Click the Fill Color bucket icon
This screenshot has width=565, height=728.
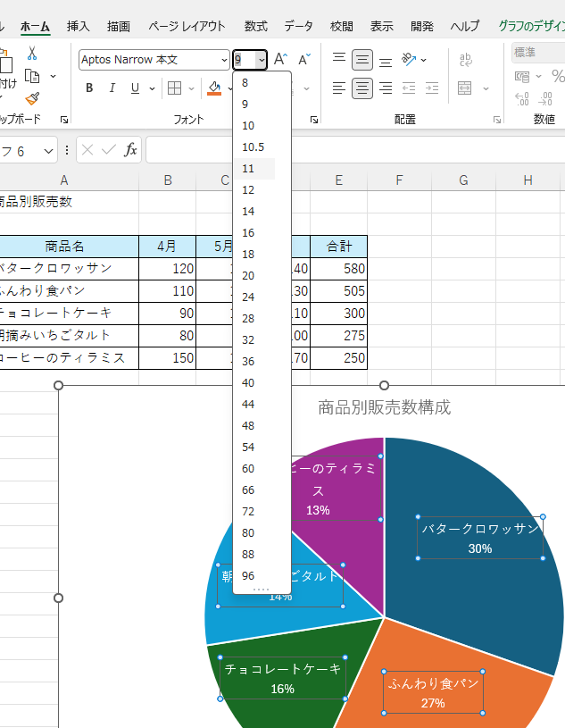point(214,88)
